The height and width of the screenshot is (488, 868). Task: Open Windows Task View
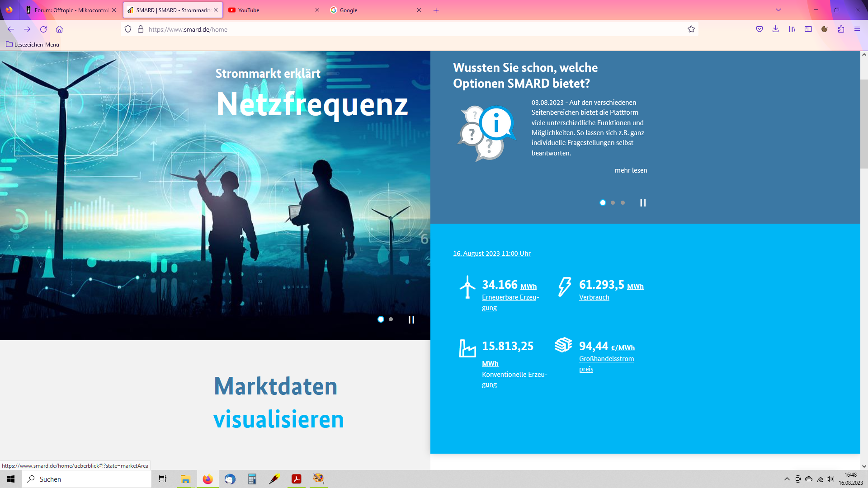[x=163, y=479]
